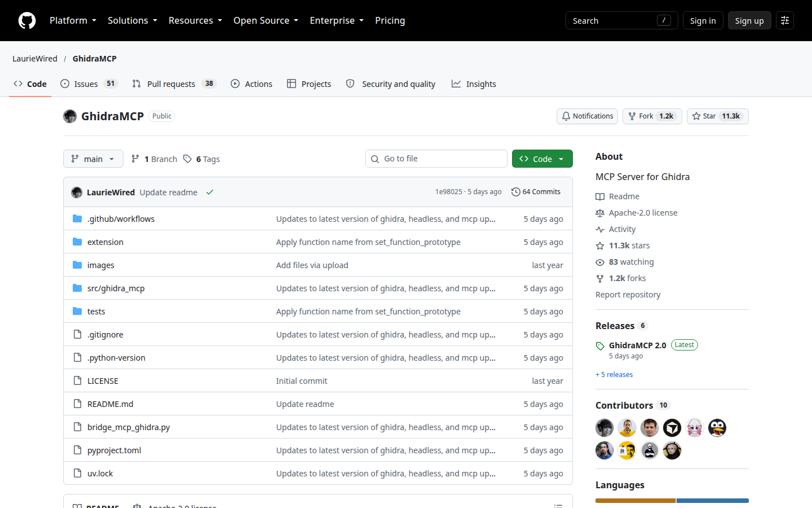
Task: Open the Readme link in About
Action: pos(617,196)
